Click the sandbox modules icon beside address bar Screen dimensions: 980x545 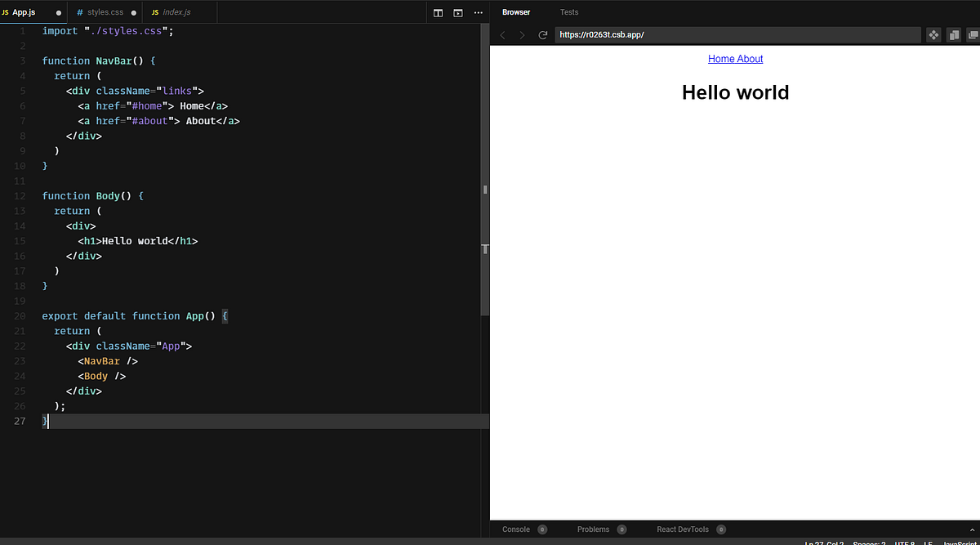click(933, 35)
